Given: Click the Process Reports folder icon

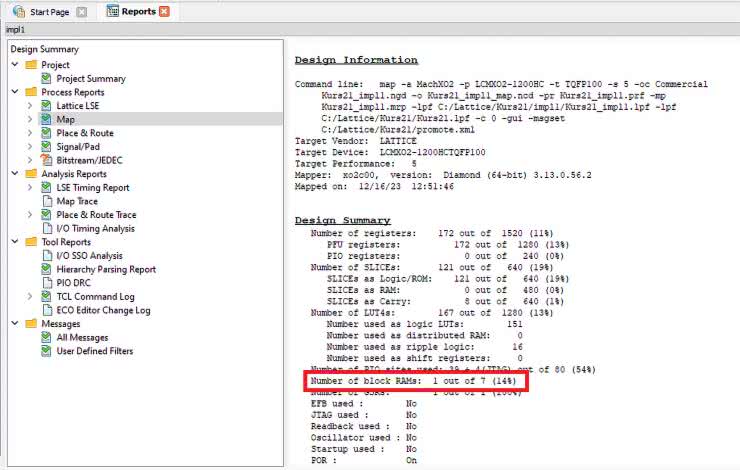Looking at the screenshot, I should (31, 92).
